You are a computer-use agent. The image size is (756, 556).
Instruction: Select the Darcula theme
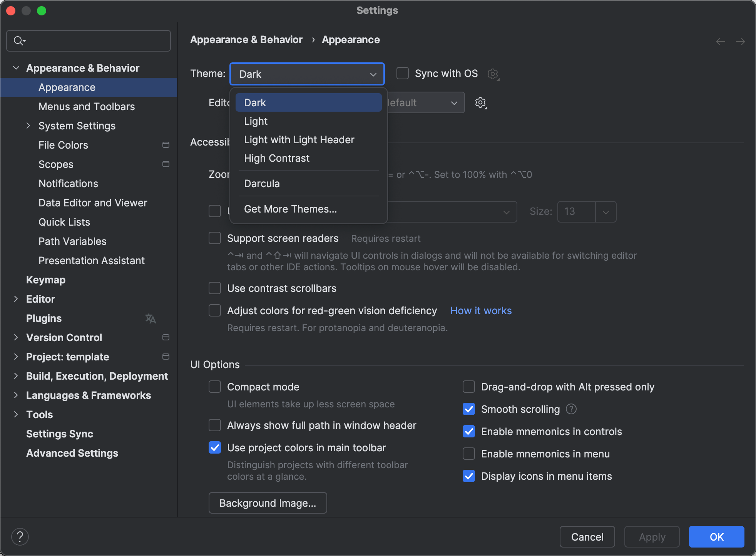click(262, 183)
